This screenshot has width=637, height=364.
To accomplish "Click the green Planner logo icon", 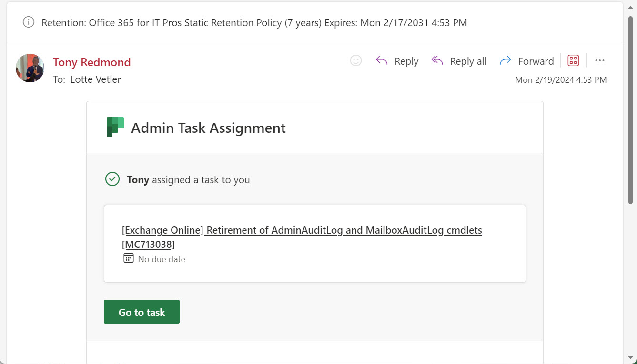I will (115, 127).
